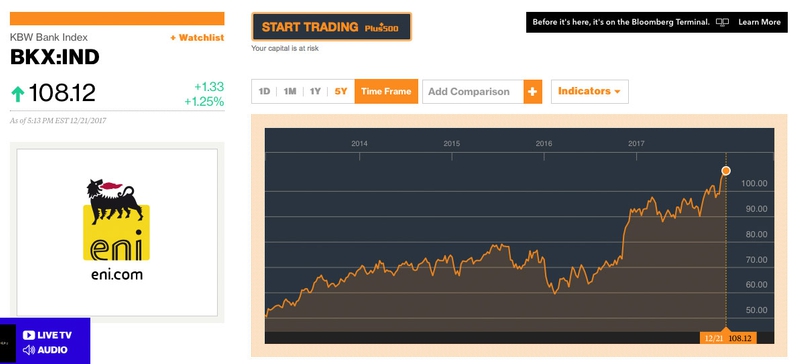
Task: Click the green up-arrow price indicator
Action: pyautogui.click(x=18, y=93)
